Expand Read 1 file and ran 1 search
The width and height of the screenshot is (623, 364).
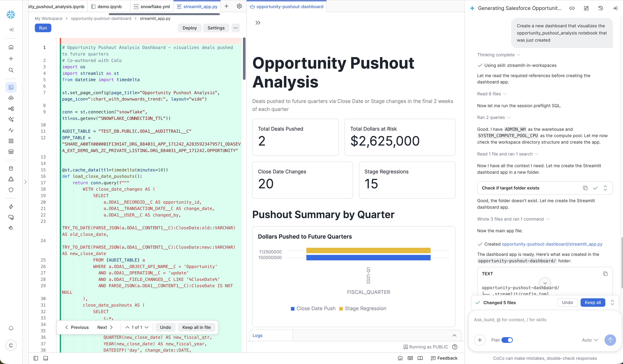508,154
